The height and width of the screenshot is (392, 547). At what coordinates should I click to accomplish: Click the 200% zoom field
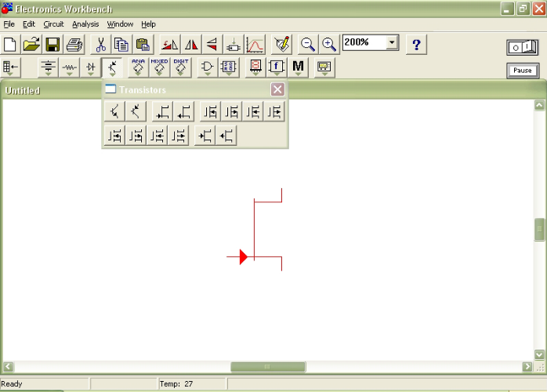coord(364,42)
